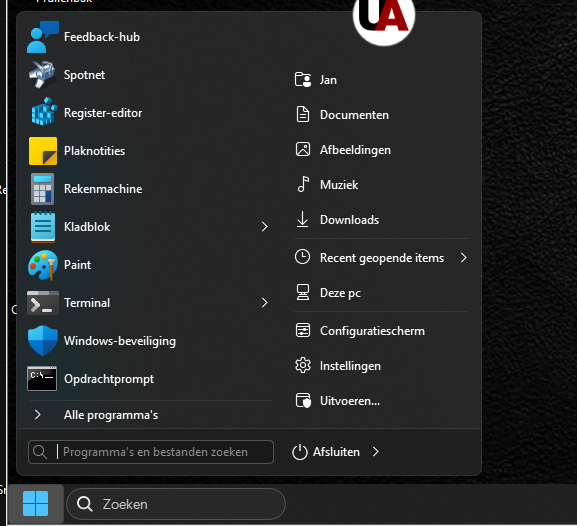The image size is (577, 526).
Task: Expand the Terminal jump list arrow
Action: [x=265, y=303]
